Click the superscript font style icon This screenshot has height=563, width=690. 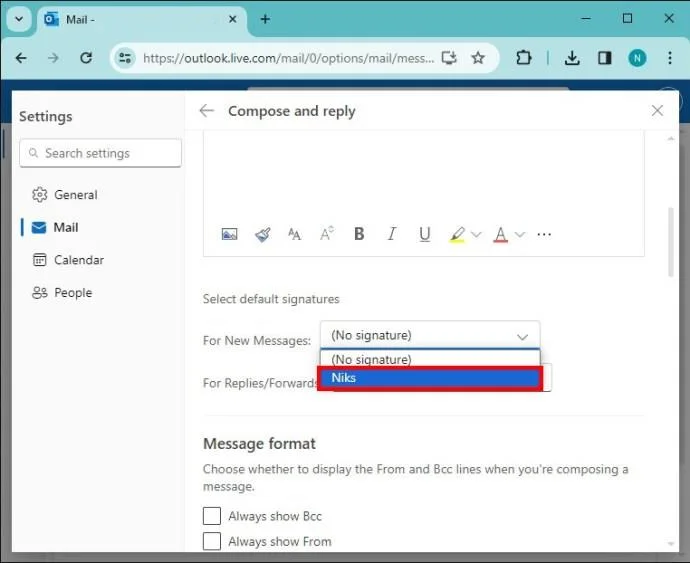click(327, 234)
